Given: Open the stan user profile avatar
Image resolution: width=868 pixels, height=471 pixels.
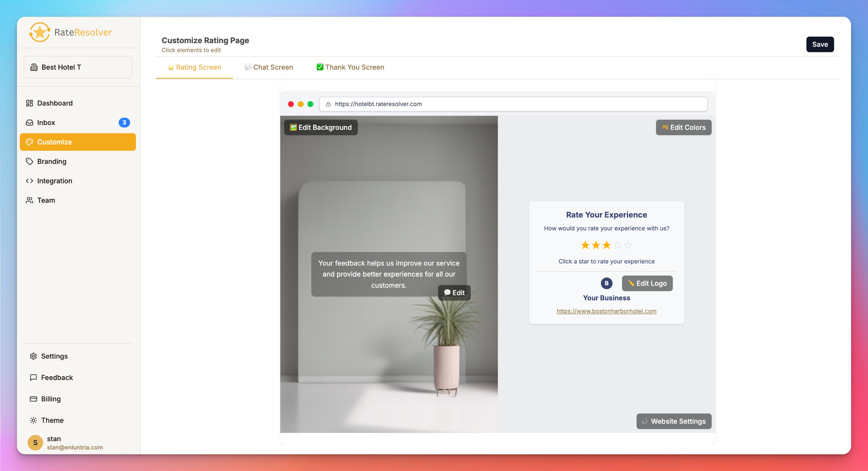Looking at the screenshot, I should [x=35, y=442].
